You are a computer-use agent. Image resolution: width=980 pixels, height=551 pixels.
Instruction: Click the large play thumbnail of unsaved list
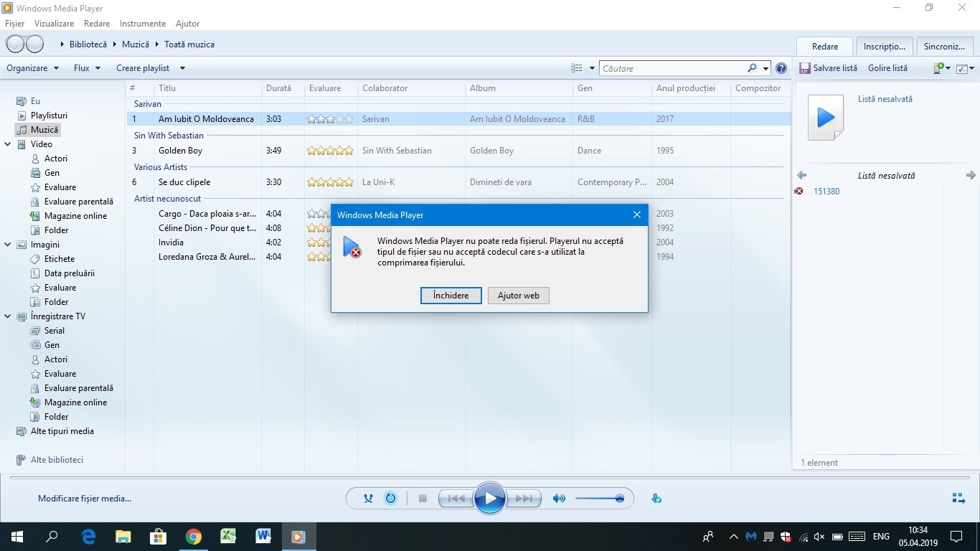pos(825,117)
